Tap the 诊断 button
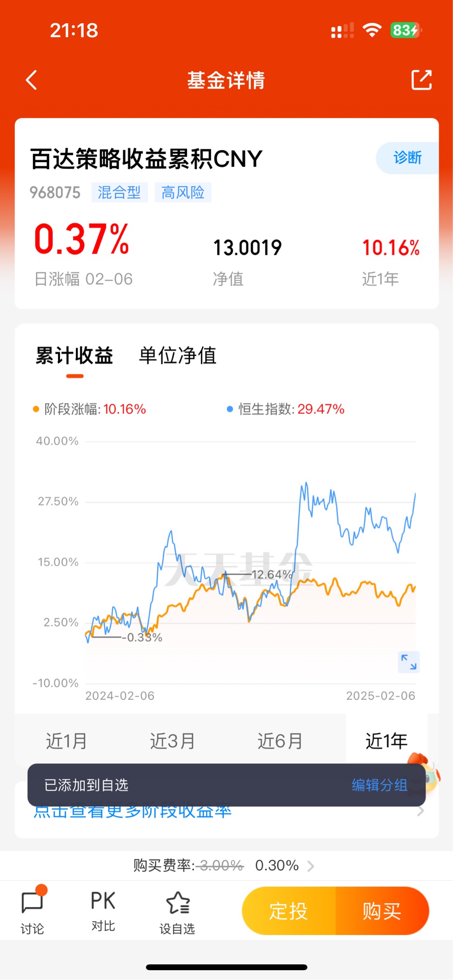The image size is (453, 980). [407, 158]
